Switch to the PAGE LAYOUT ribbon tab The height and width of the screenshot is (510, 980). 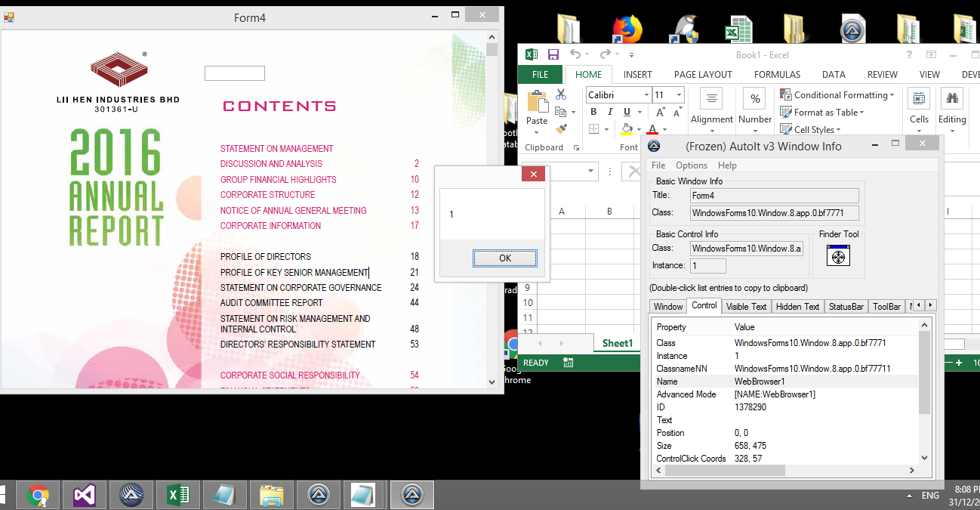[703, 75]
